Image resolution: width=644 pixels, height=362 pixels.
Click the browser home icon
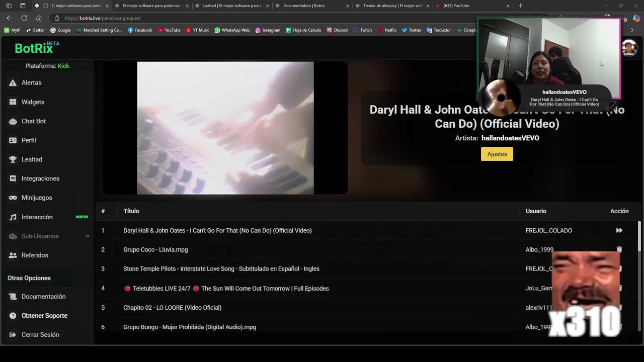[x=39, y=18]
